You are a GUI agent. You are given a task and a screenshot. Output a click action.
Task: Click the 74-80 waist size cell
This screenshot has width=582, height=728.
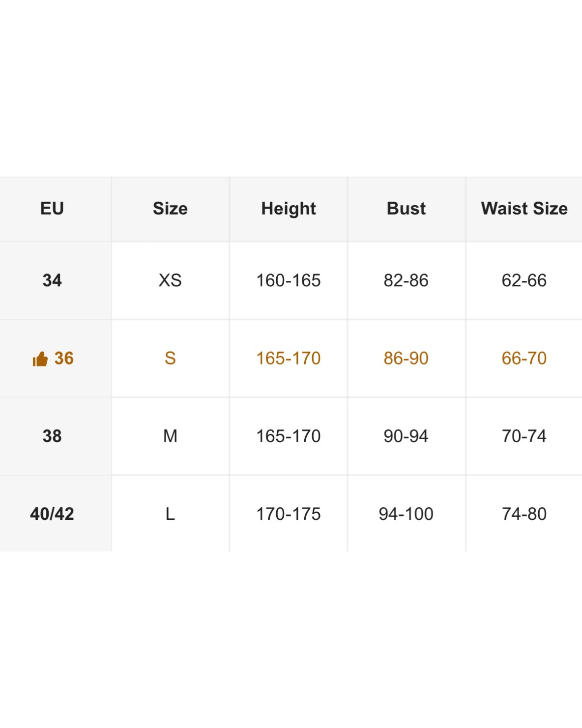click(x=524, y=514)
